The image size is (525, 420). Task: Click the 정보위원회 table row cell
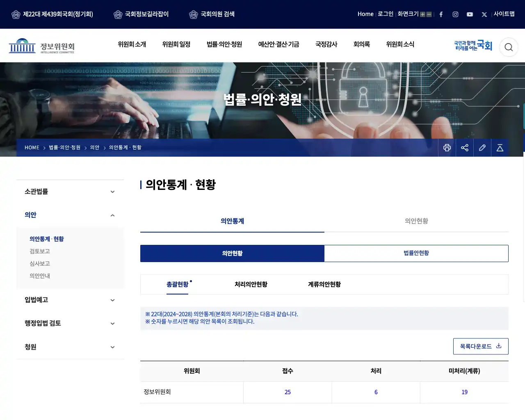[192, 392]
